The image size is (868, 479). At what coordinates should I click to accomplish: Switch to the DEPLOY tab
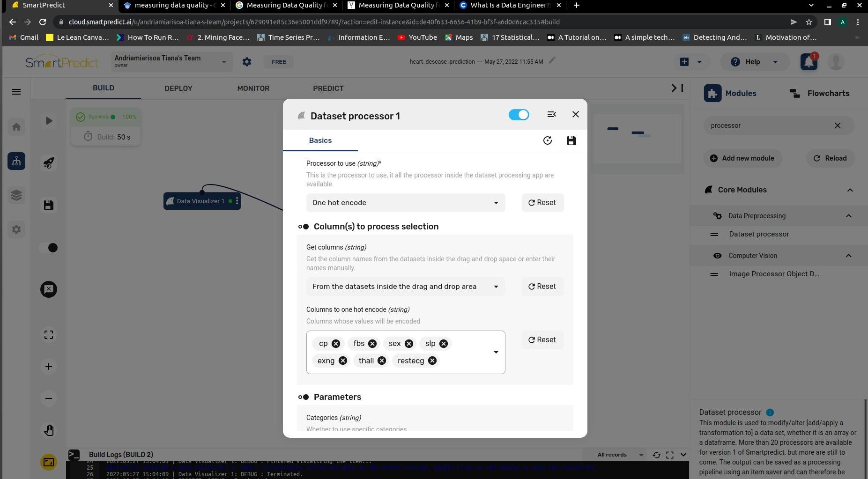pyautogui.click(x=178, y=88)
